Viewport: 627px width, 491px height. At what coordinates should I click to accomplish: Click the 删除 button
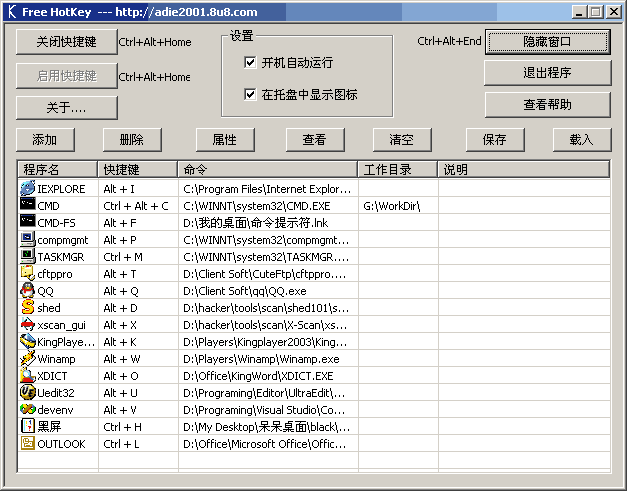click(x=132, y=140)
